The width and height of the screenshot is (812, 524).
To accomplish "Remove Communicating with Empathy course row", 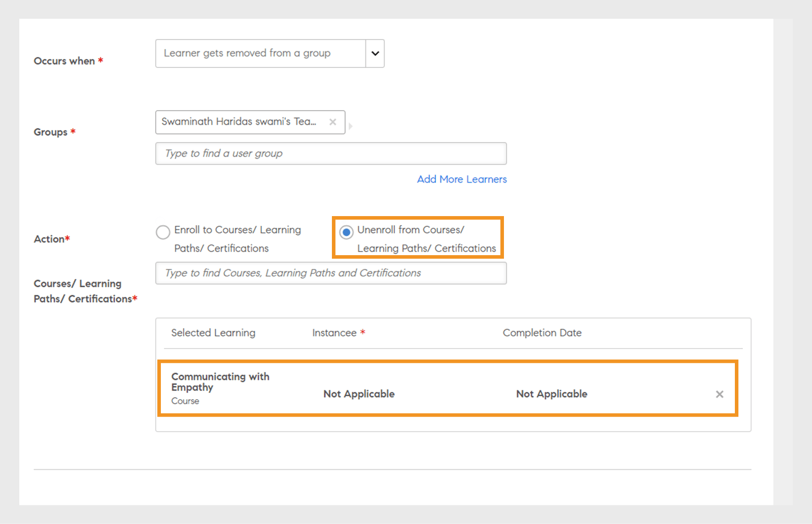I will [719, 394].
